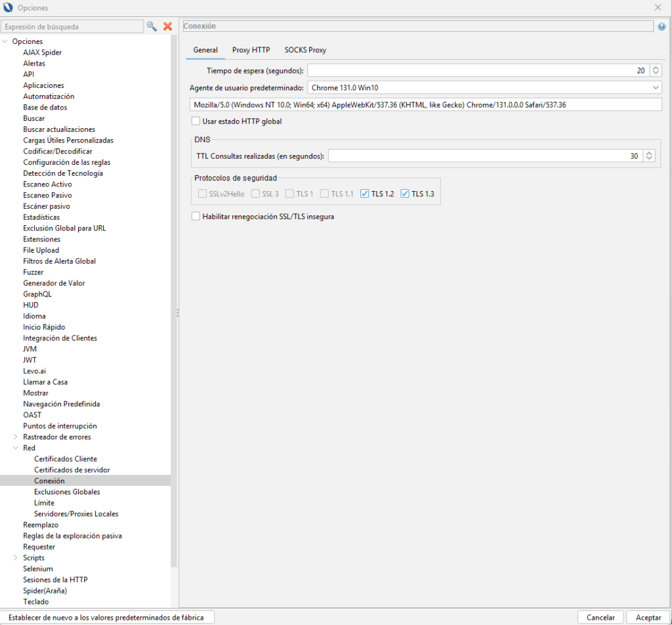672x625 pixels.
Task: Open the blue help icon
Action: 661,27
